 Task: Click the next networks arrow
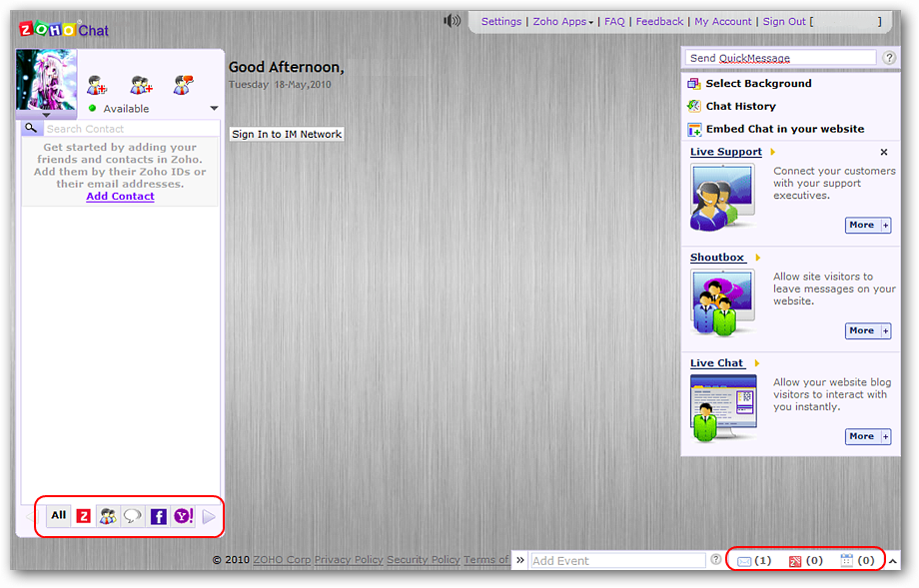(x=209, y=516)
